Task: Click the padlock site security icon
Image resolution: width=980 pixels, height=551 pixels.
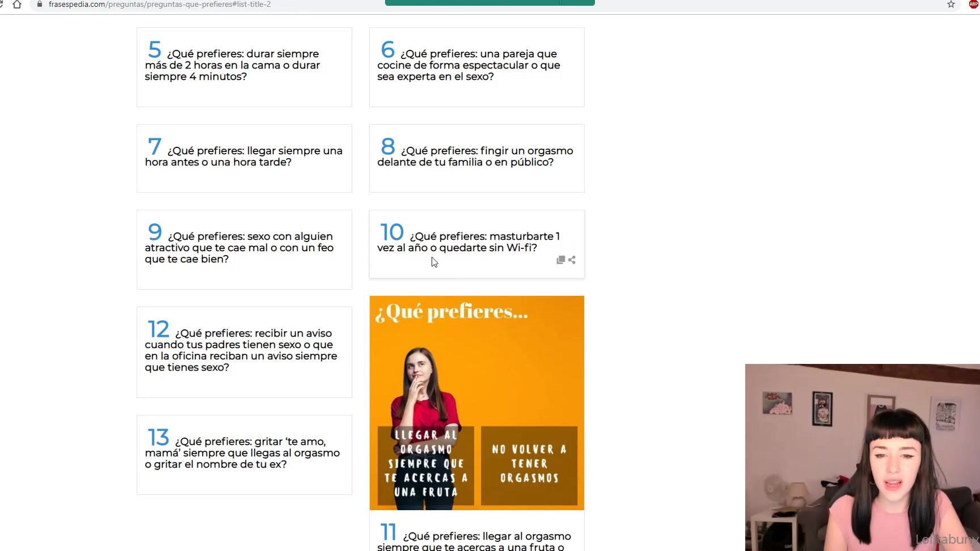Action: pyautogui.click(x=39, y=4)
